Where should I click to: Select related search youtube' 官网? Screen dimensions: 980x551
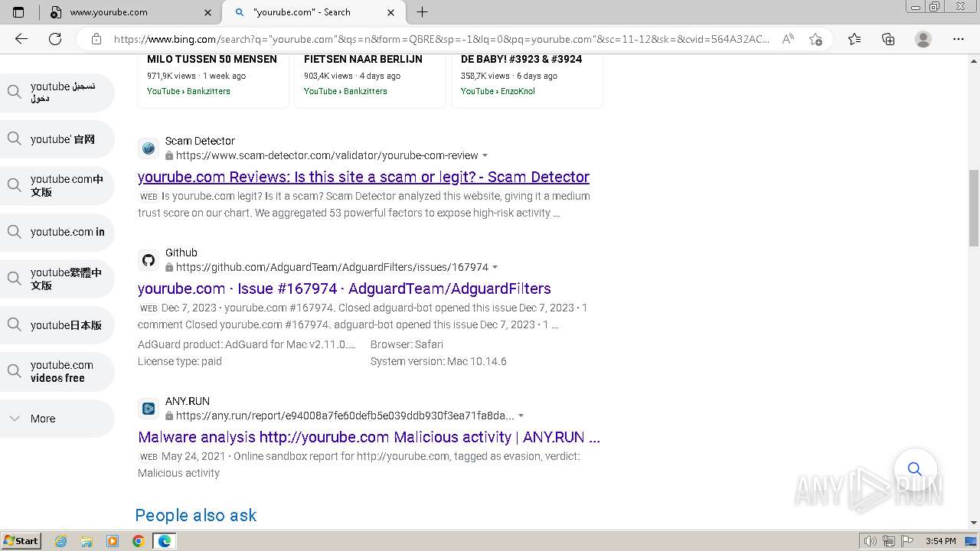click(57, 139)
